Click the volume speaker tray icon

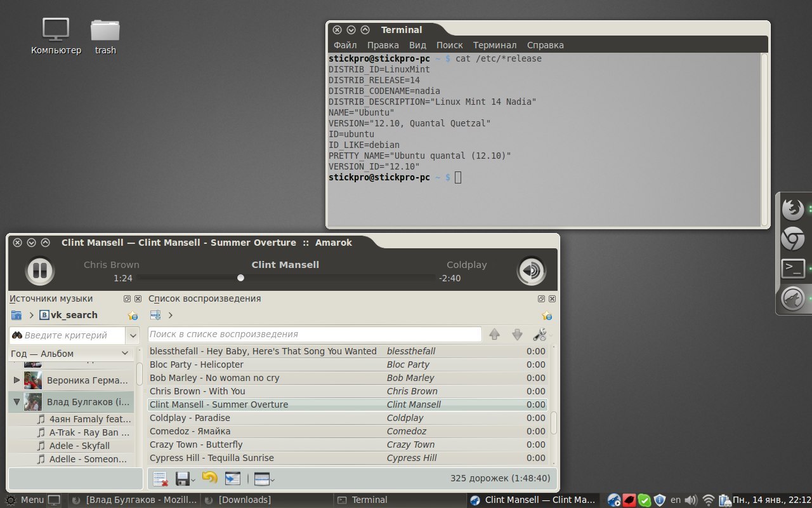point(691,500)
